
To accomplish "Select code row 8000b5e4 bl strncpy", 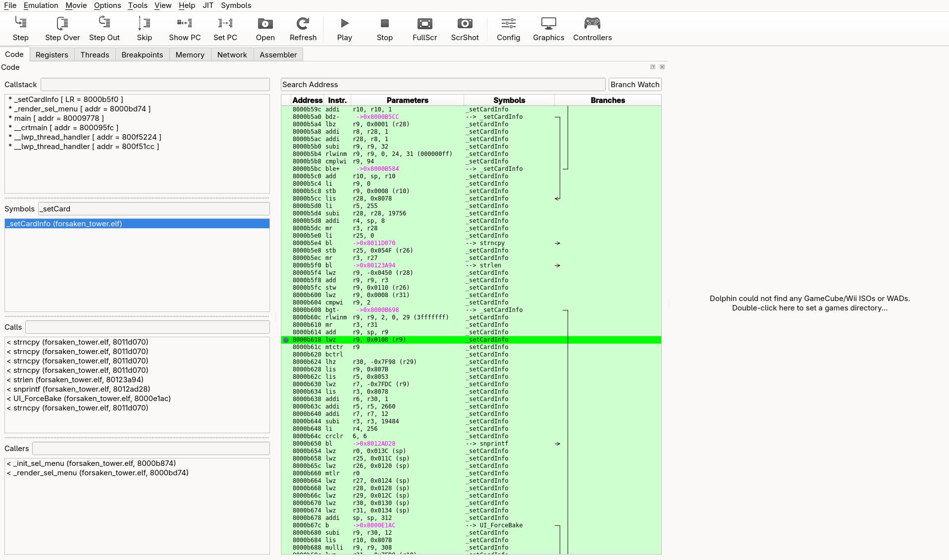I will point(471,243).
